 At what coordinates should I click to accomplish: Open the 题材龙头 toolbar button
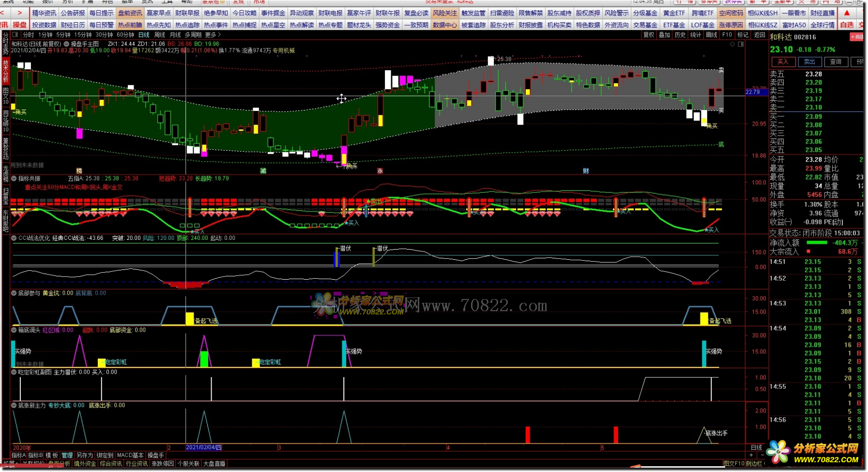click(x=359, y=25)
